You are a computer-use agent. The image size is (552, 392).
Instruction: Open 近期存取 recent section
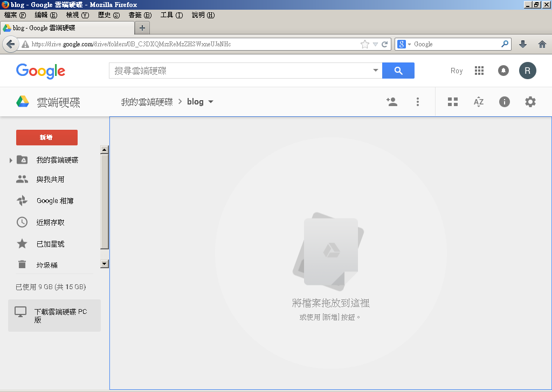(x=50, y=222)
